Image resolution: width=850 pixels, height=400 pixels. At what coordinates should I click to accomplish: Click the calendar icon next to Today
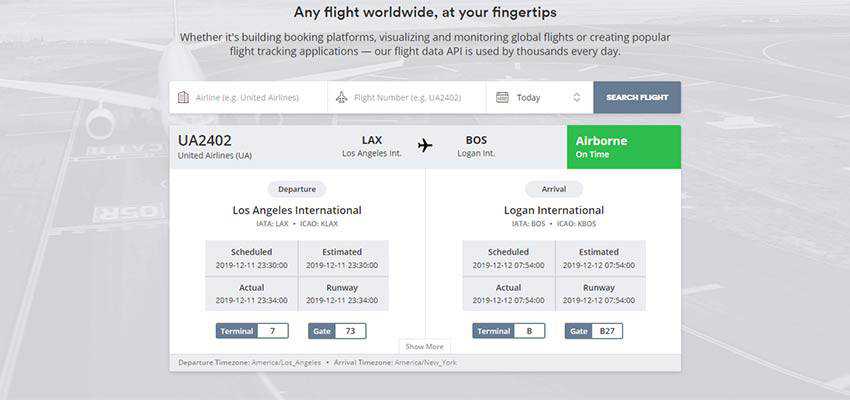click(502, 98)
